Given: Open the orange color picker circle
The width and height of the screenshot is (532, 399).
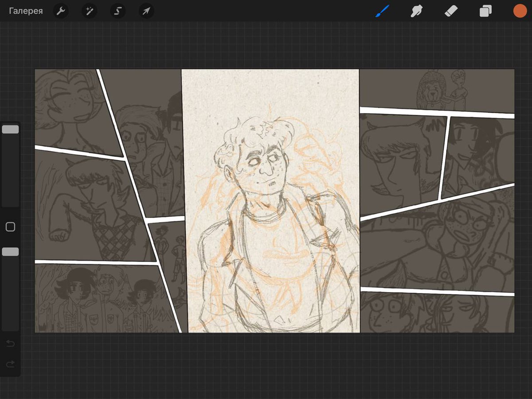Looking at the screenshot, I should [x=520, y=11].
